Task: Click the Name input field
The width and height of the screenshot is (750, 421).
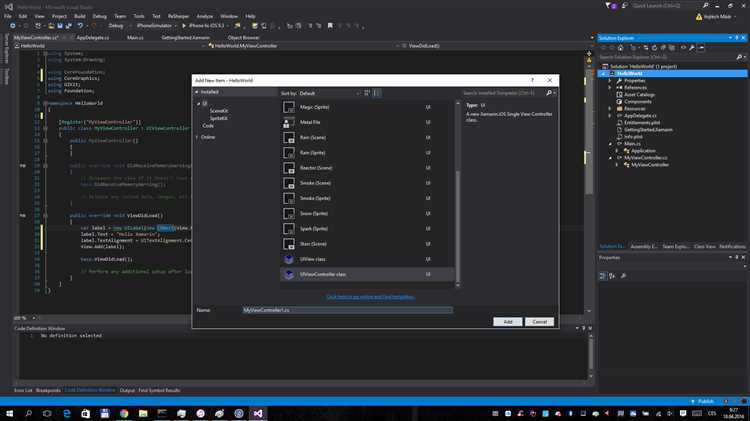Action: tap(347, 310)
